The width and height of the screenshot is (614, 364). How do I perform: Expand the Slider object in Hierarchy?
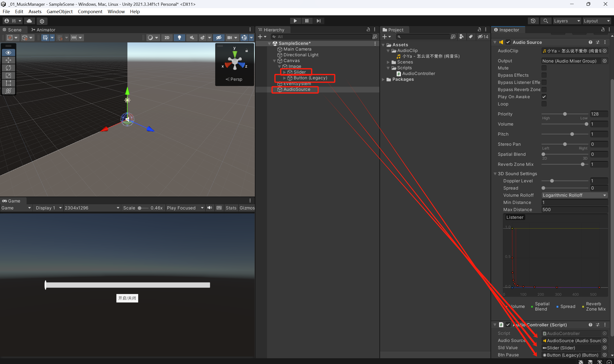tap(284, 72)
